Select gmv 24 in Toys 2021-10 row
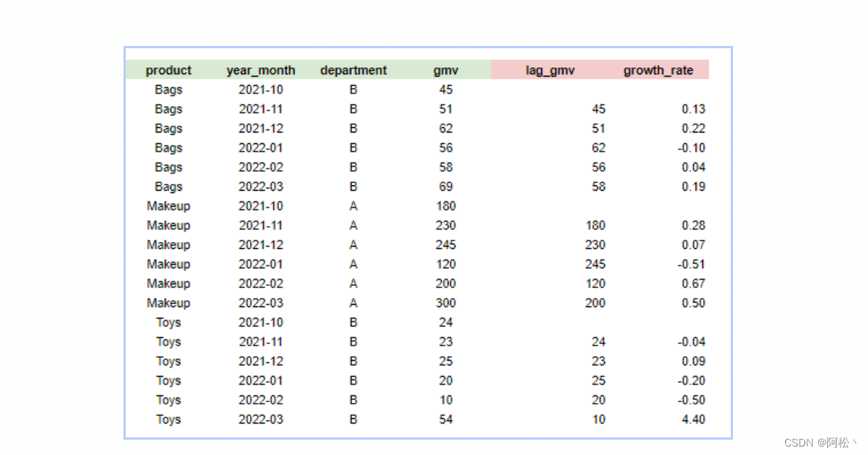This screenshot has height=455, width=868. 446,322
